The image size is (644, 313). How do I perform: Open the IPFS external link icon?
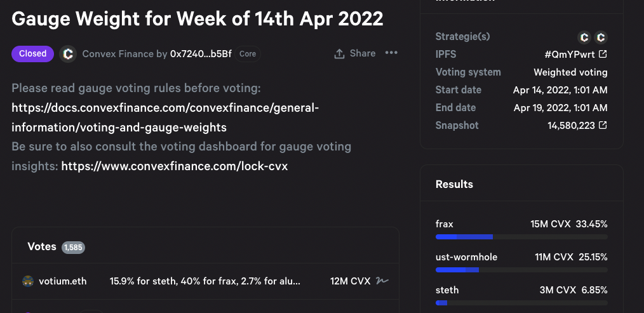603,55
